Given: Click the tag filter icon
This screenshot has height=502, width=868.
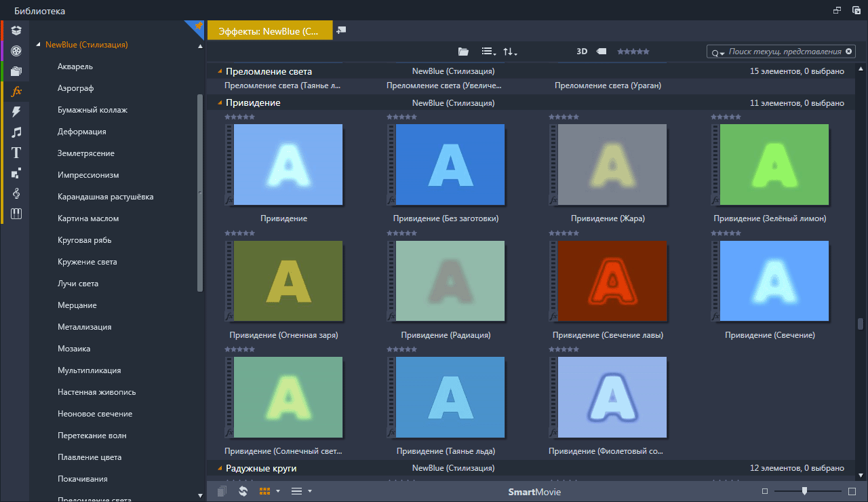Looking at the screenshot, I should pos(601,52).
